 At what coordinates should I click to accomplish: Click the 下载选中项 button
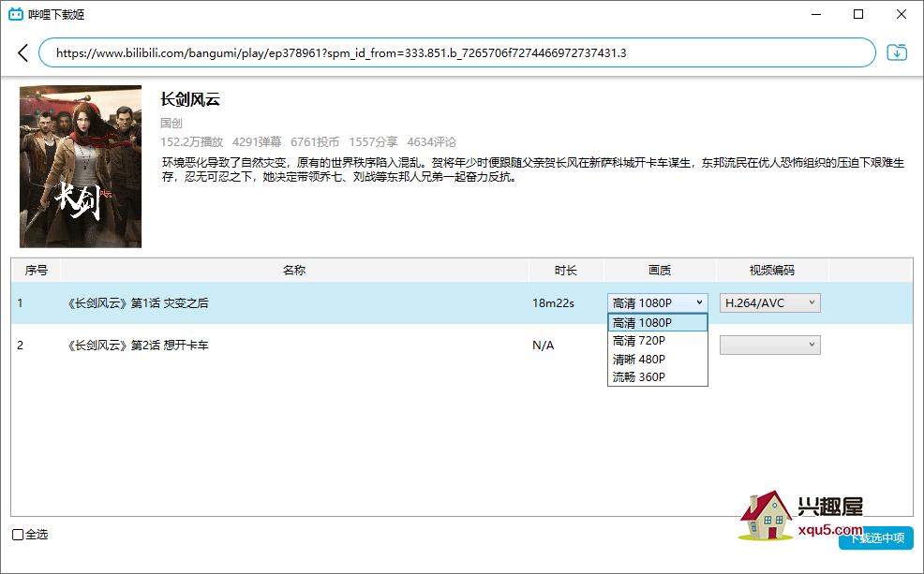(x=876, y=538)
